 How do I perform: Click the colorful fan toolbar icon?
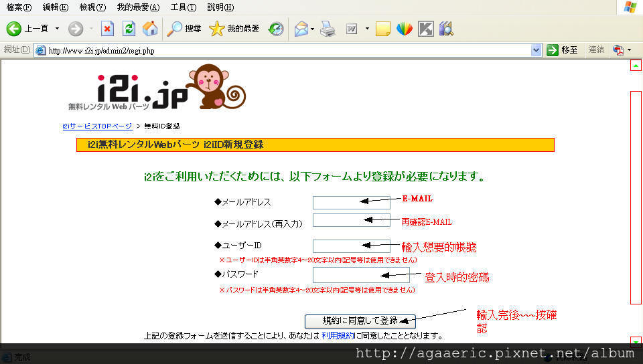[x=405, y=29]
